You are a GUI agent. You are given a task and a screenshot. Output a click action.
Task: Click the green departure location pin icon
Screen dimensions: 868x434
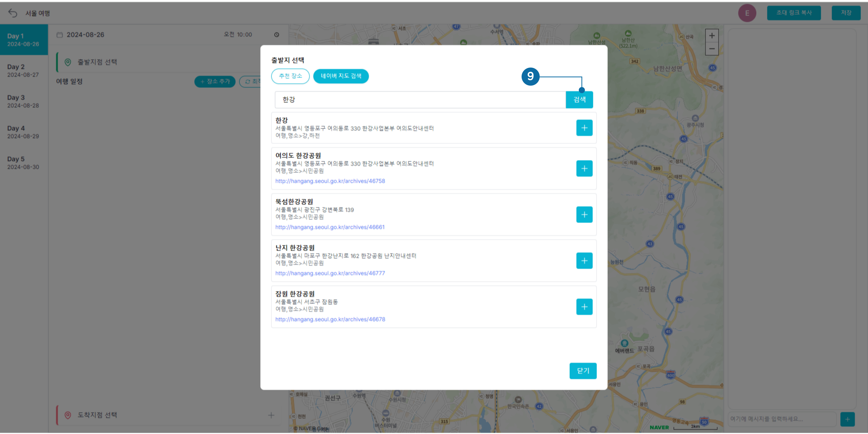pyautogui.click(x=68, y=62)
